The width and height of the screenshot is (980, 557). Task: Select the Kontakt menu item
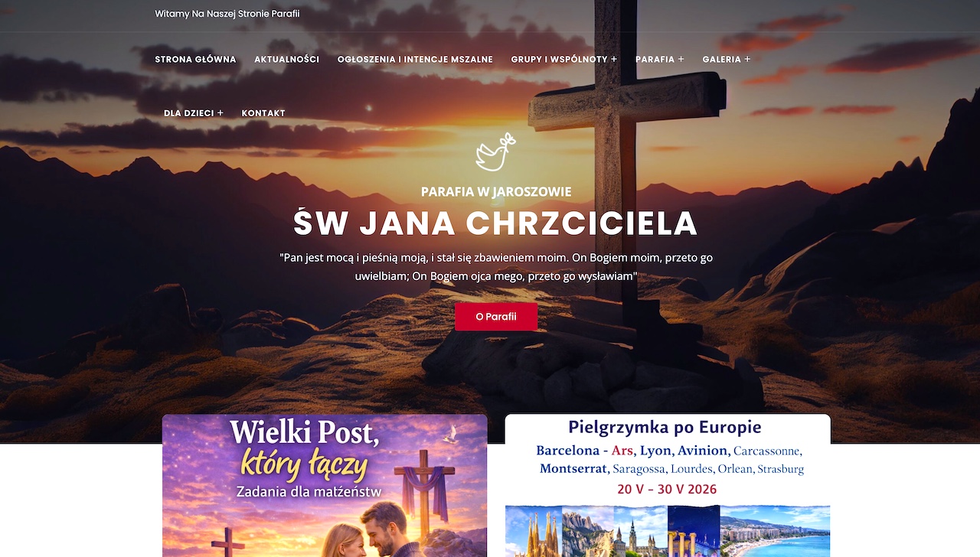[263, 113]
